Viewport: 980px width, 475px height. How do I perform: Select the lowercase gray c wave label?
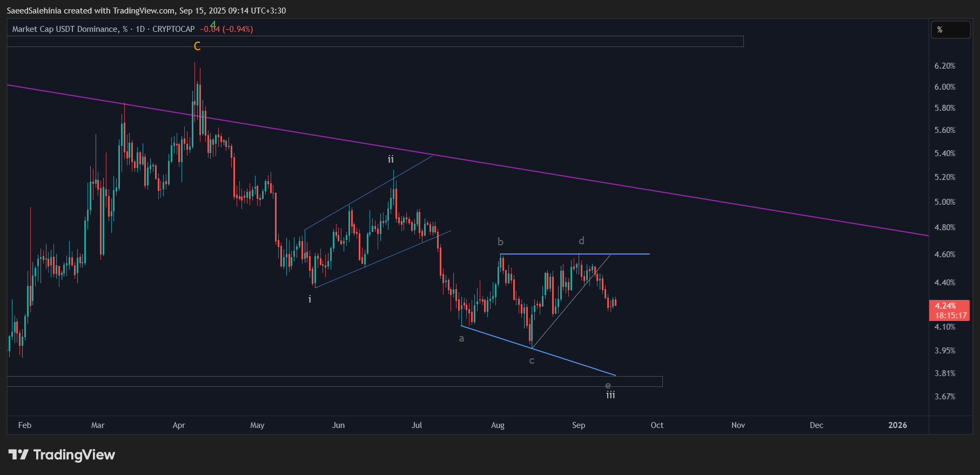(532, 360)
